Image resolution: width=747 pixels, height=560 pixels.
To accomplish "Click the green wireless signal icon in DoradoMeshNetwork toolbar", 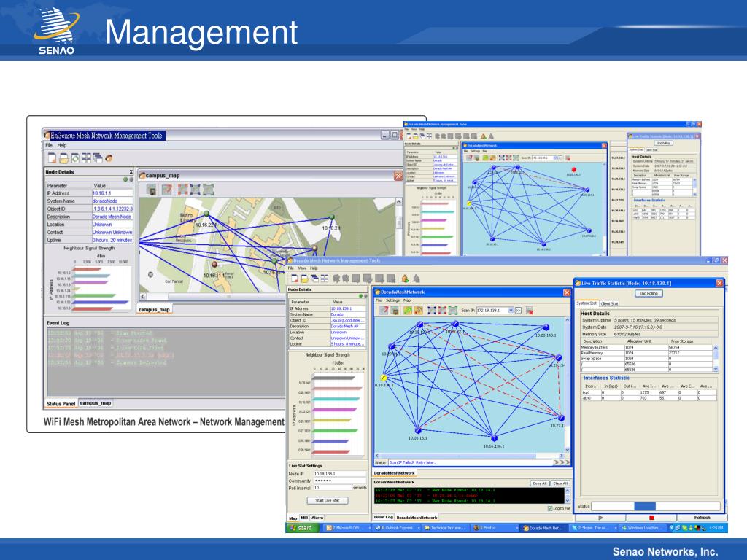I will tap(408, 311).
